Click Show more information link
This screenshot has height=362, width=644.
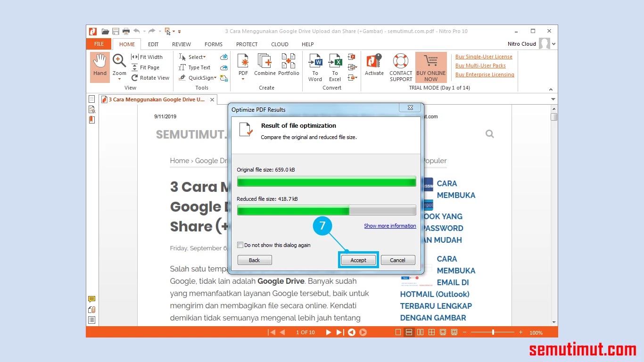click(x=390, y=226)
